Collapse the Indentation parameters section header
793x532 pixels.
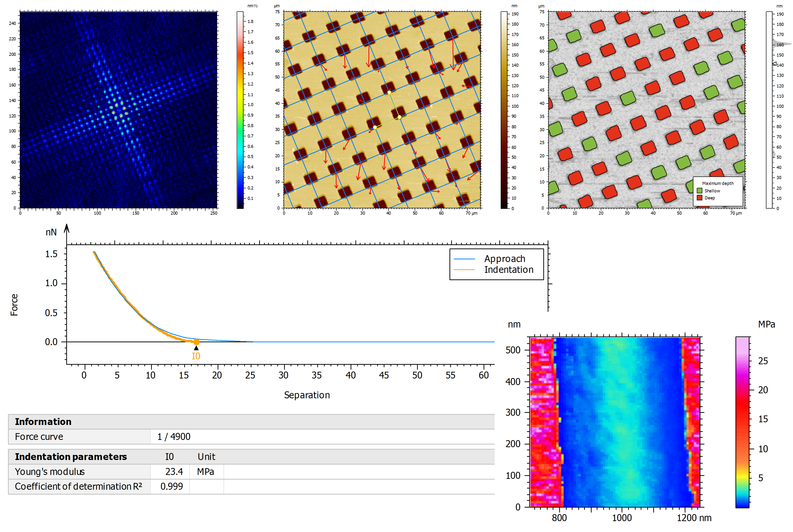tap(71, 457)
